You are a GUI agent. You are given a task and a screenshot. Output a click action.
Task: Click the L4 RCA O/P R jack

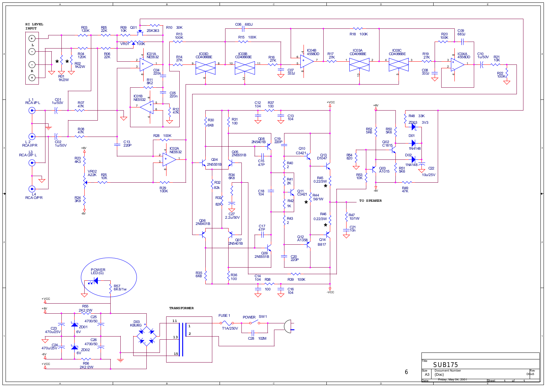(32, 189)
